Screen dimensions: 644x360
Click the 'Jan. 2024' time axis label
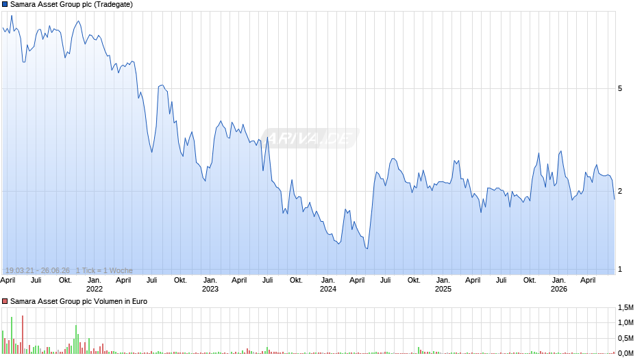(x=327, y=285)
